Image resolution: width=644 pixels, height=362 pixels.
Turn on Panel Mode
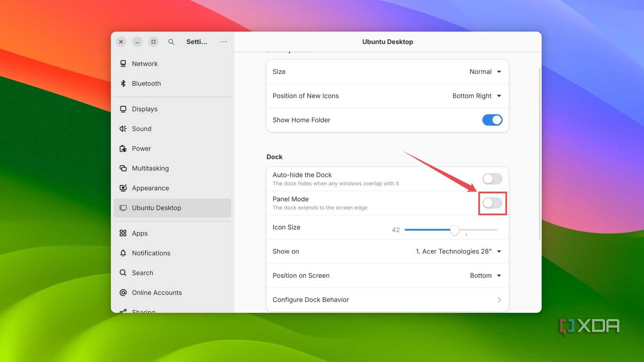492,203
